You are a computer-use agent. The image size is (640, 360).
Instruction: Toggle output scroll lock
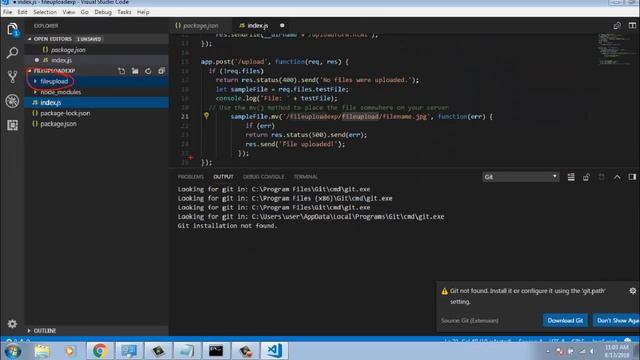(x=586, y=177)
